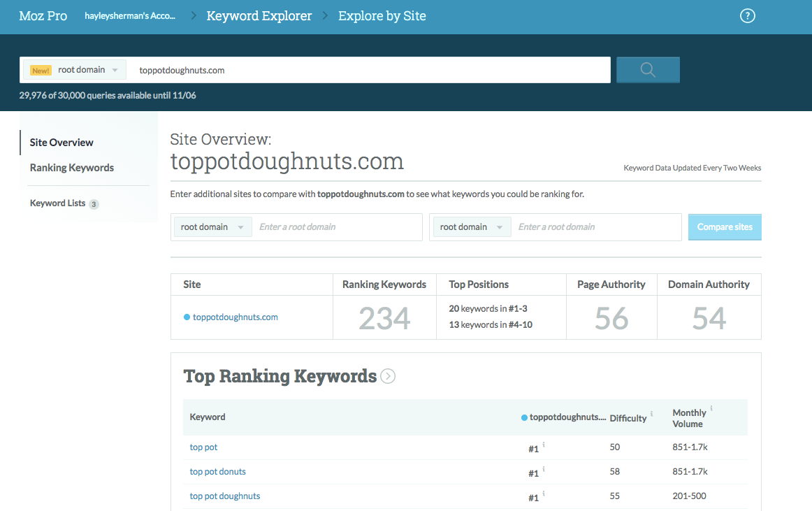Expand first compare site root domain dropdown
812x511 pixels.
[212, 227]
